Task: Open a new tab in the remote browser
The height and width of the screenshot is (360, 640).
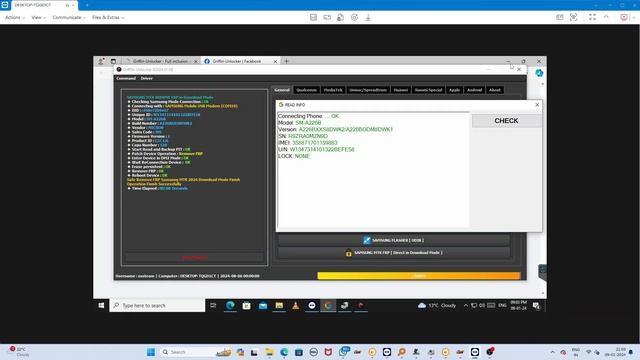Action: coord(286,61)
